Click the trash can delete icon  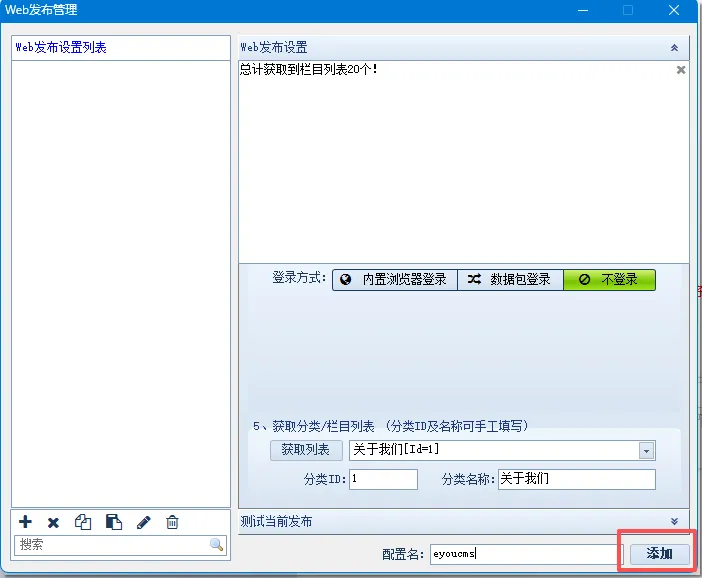point(172,522)
